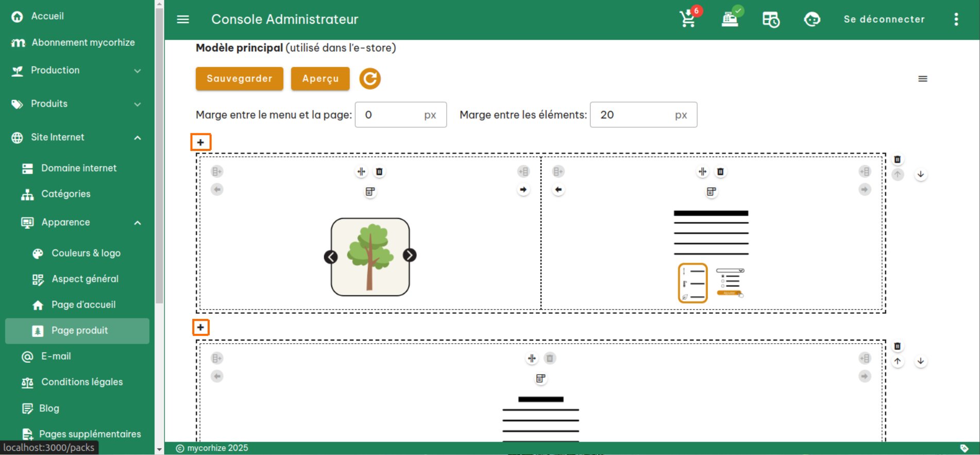Expand the Produits menu chevron
Screen dimensions: 980x455
tap(138, 104)
